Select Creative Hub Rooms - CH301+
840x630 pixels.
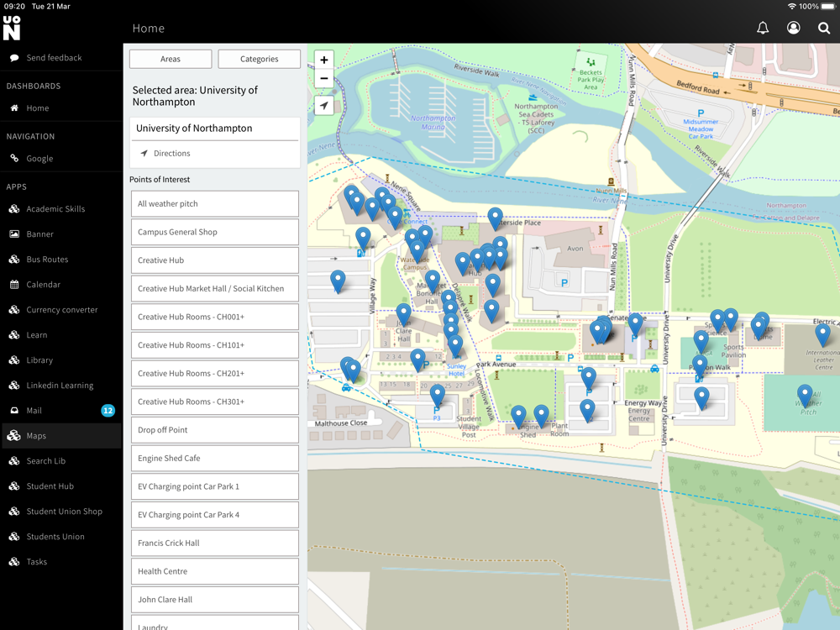click(x=215, y=402)
